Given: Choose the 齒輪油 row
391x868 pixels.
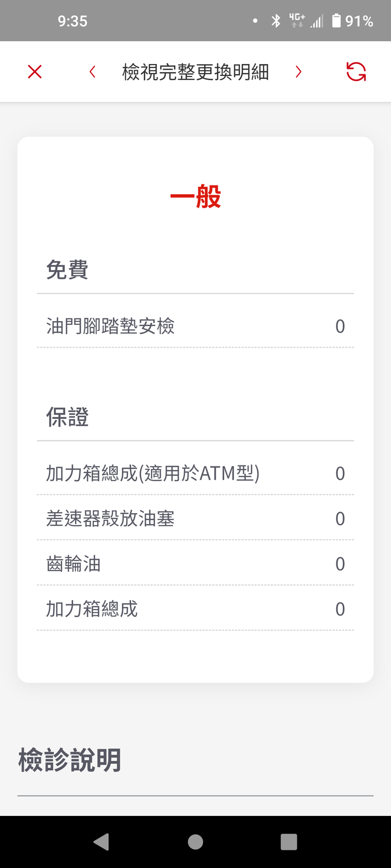Looking at the screenshot, I should (x=195, y=564).
